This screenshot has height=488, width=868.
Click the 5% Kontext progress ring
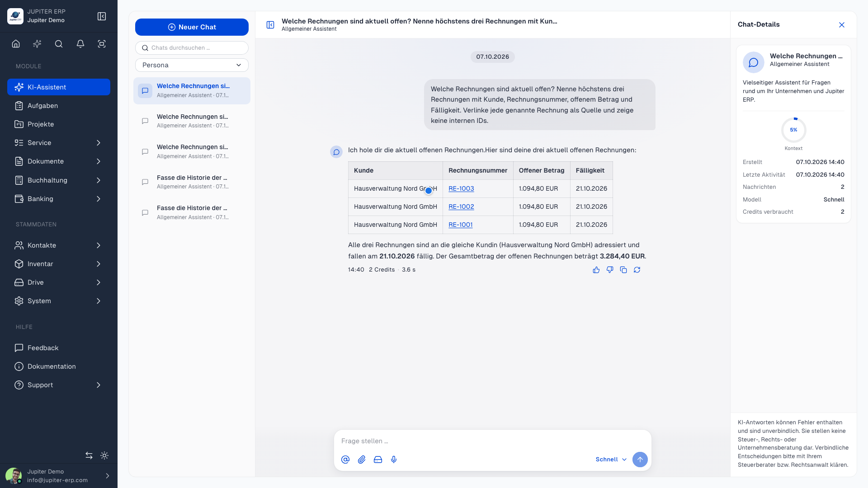(x=793, y=130)
